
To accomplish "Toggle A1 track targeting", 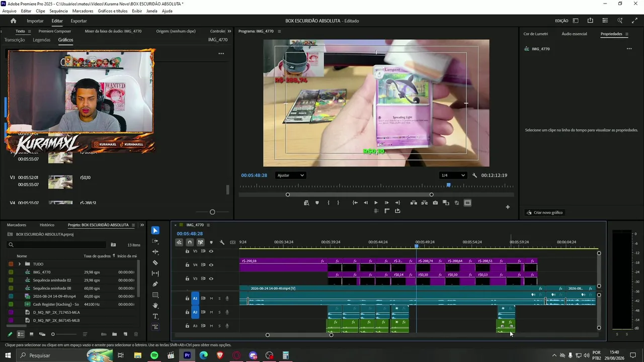I will (195, 299).
